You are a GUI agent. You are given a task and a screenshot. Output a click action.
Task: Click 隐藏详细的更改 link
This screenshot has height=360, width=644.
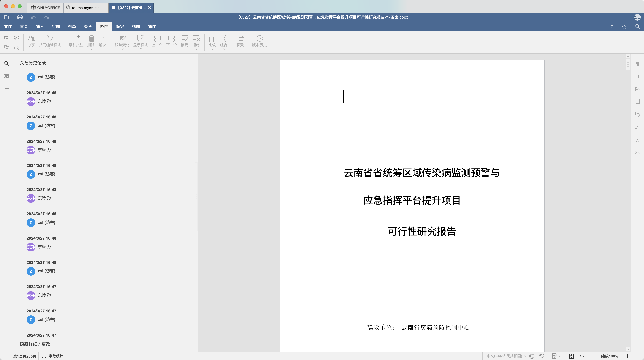click(x=35, y=344)
